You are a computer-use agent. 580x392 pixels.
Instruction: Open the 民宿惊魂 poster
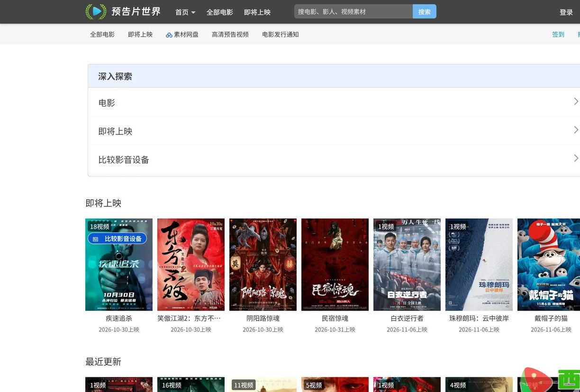click(x=335, y=265)
